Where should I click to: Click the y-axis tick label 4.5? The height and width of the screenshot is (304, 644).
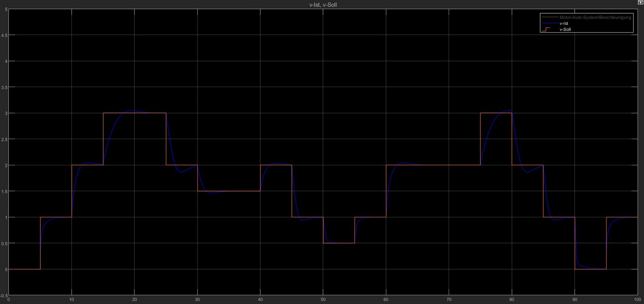pos(4,35)
